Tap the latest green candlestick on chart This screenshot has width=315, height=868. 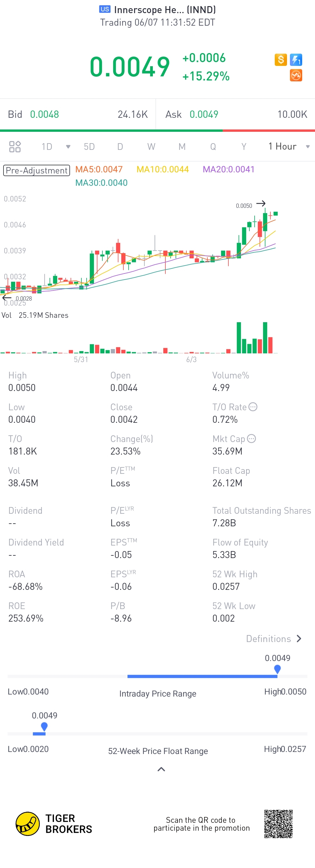click(x=276, y=213)
